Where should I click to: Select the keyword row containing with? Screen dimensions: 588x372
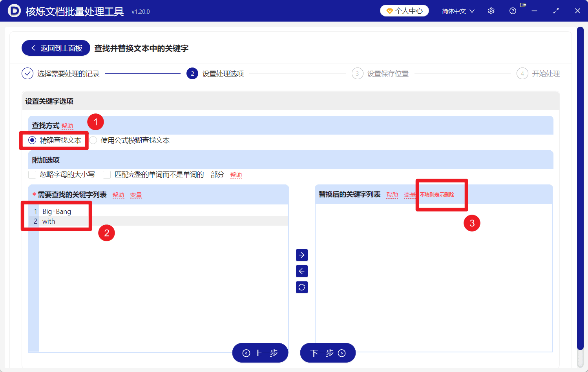pyautogui.click(x=49, y=221)
